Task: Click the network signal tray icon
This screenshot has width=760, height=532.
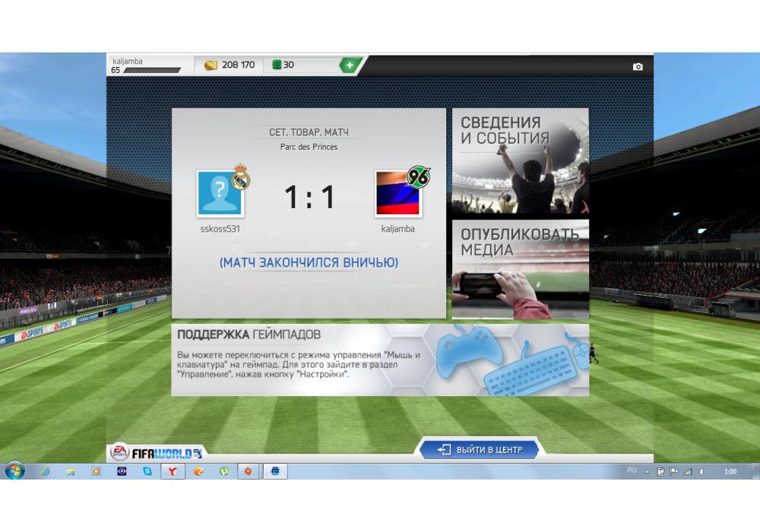Action: click(x=687, y=471)
